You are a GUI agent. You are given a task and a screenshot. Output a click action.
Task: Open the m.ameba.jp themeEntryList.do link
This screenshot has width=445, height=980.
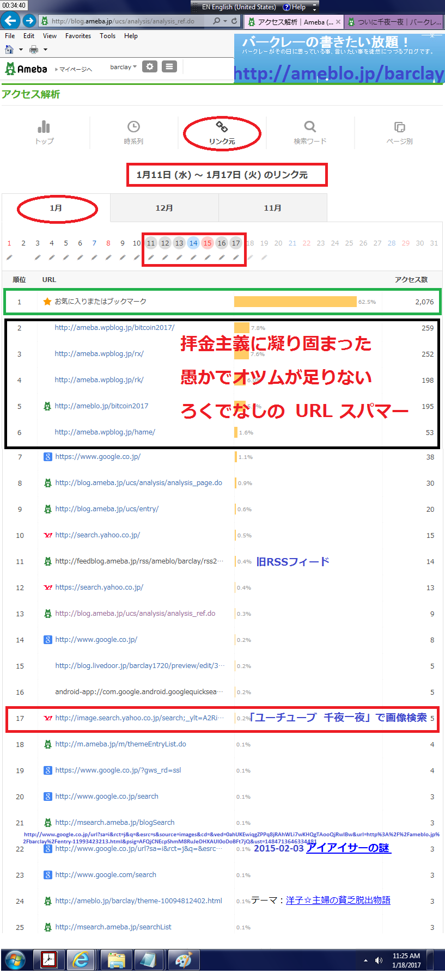point(120,744)
